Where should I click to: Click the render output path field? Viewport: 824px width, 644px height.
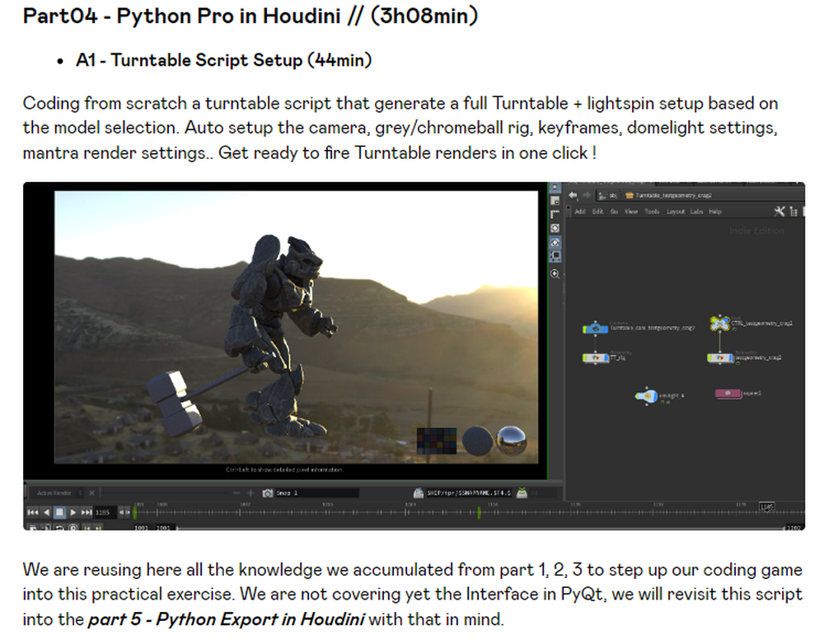tap(469, 492)
